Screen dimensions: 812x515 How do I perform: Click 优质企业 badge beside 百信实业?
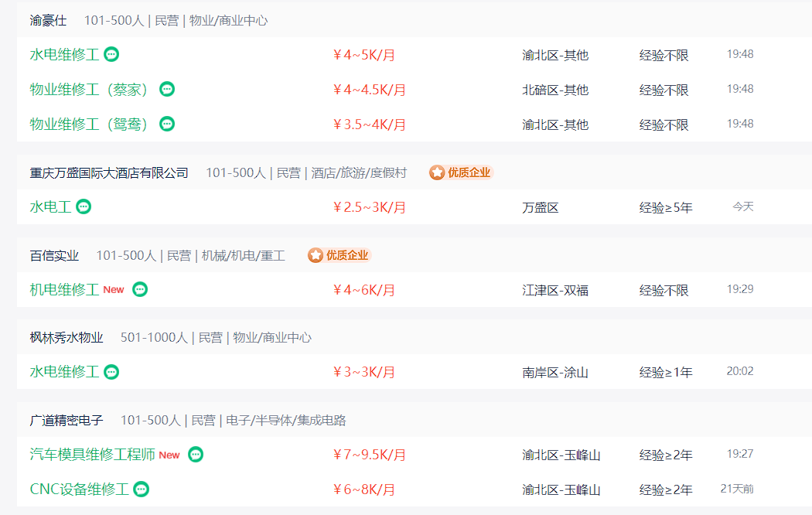(339, 255)
